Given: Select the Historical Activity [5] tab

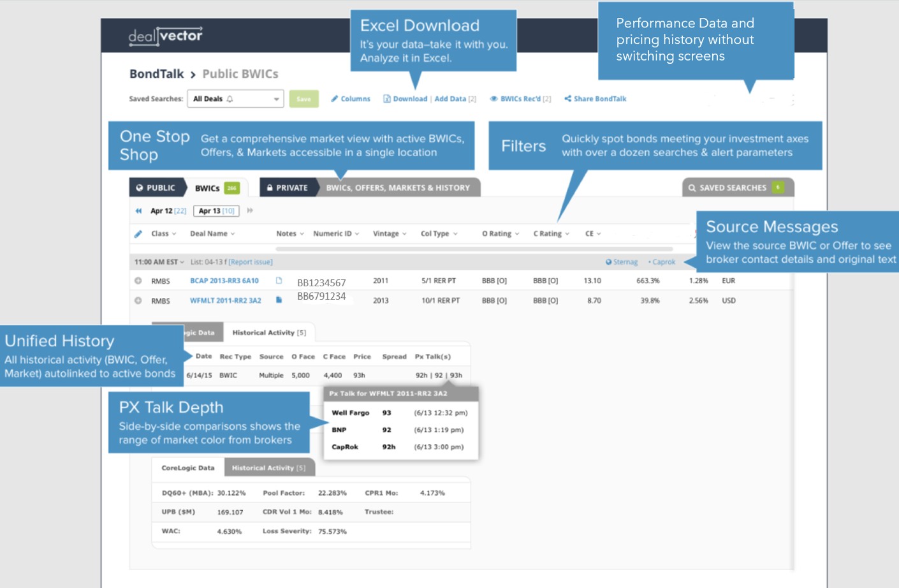Looking at the screenshot, I should (x=268, y=333).
